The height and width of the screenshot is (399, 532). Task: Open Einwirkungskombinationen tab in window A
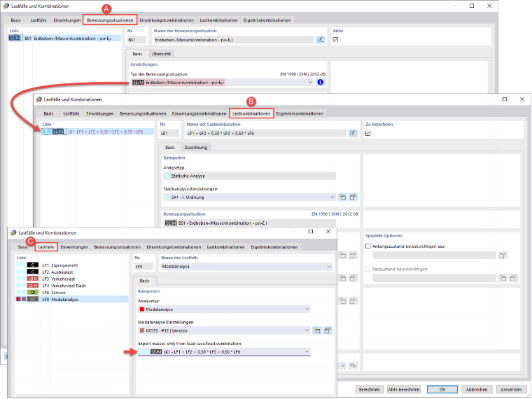tap(167, 20)
